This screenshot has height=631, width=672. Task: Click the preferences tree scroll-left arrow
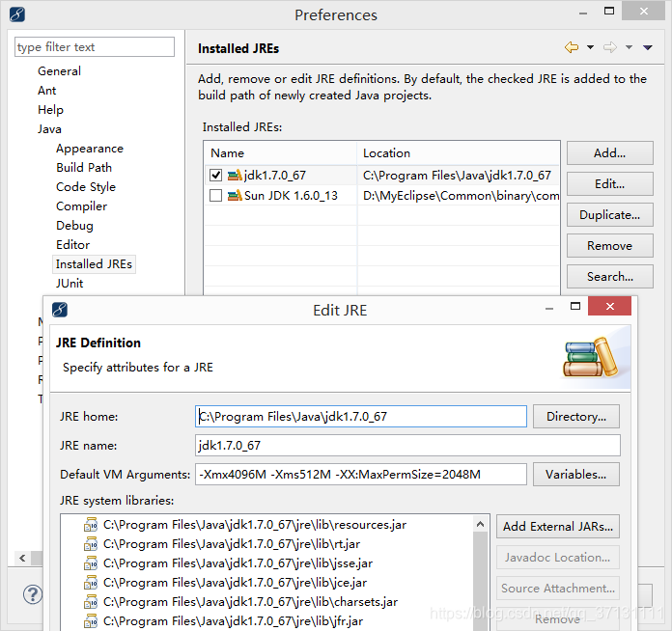[x=22, y=558]
